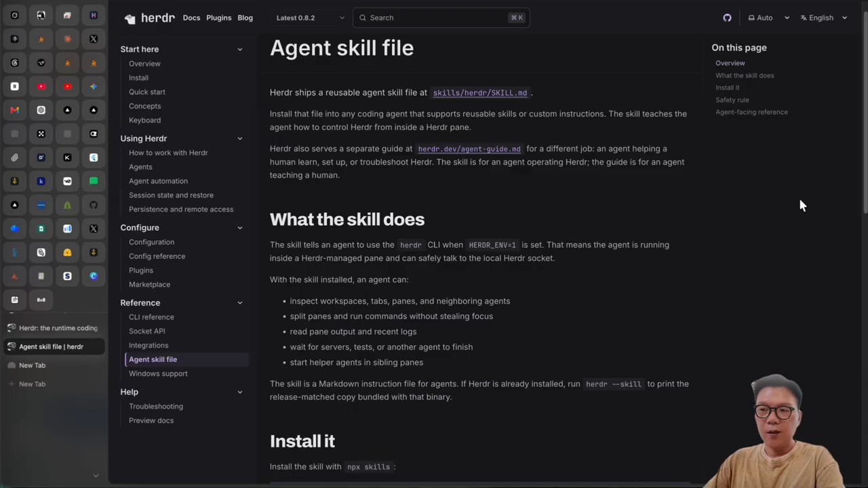This screenshot has width=868, height=488.
Task: Open the GitHub repository icon in header
Action: tap(727, 18)
